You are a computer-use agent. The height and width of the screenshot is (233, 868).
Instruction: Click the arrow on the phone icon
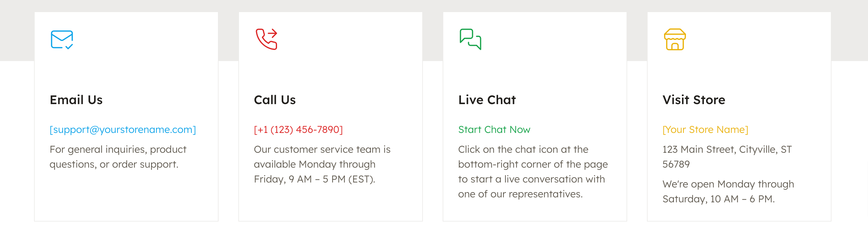point(272,33)
